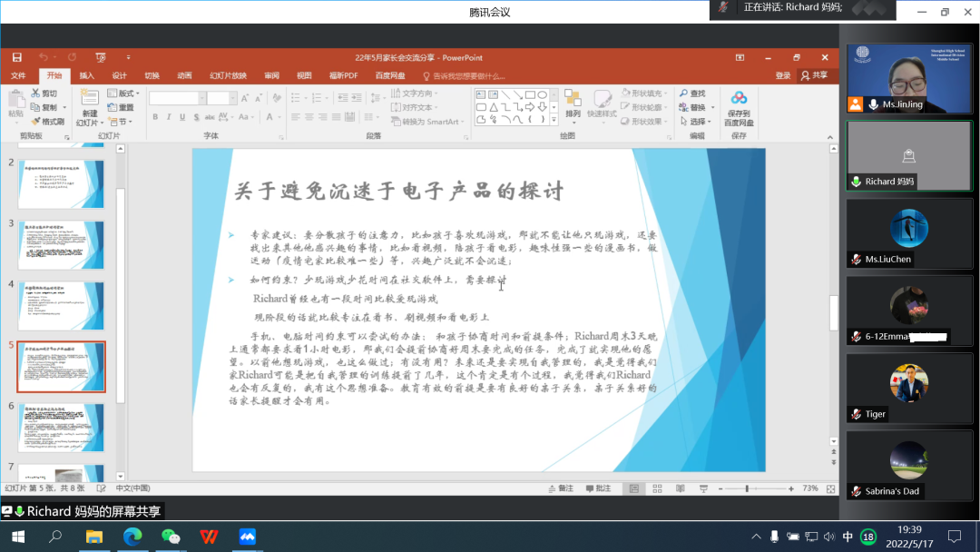Screen dimensions: 980x552
Task: Toggle strikethrough (abc) formatting
Action: click(x=210, y=117)
